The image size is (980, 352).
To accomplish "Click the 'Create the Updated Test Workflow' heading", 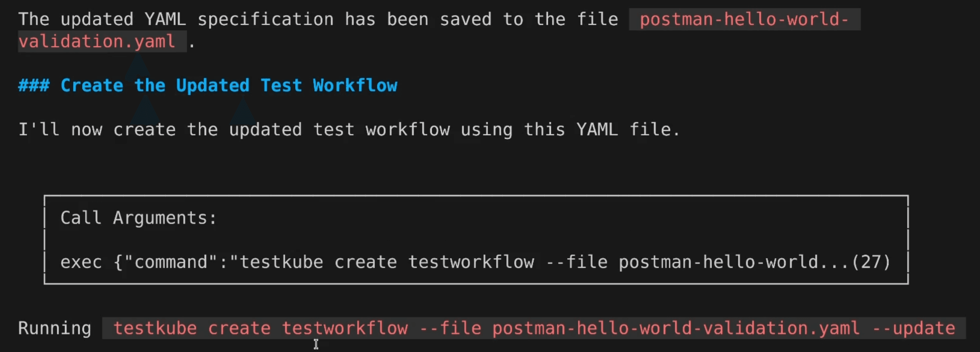I will pos(229,85).
